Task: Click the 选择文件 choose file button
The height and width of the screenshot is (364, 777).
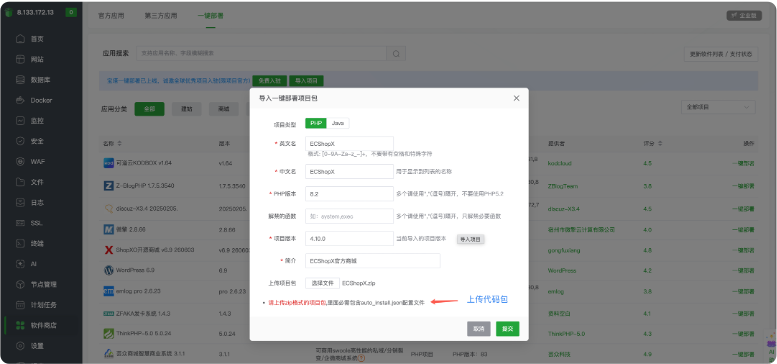Action: (x=322, y=283)
